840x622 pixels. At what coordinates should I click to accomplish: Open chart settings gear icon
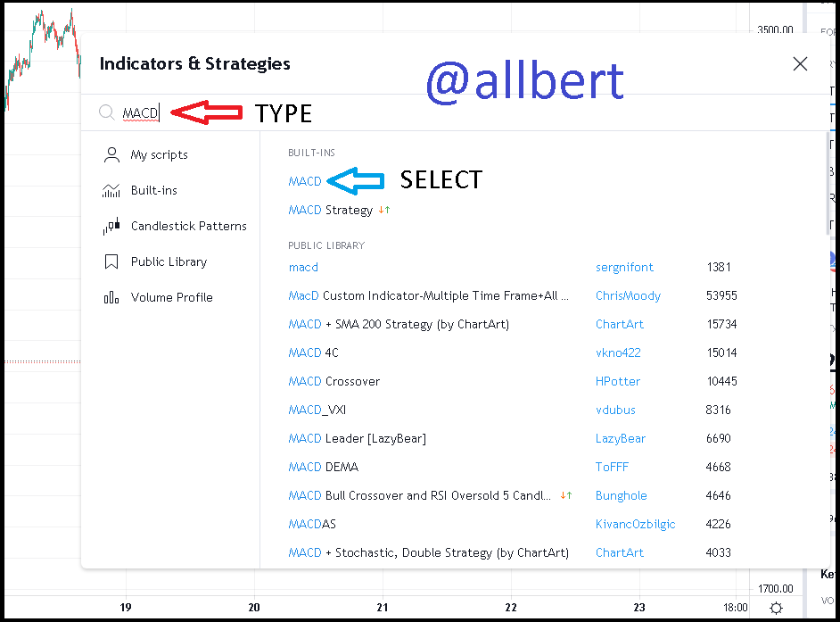point(777,608)
